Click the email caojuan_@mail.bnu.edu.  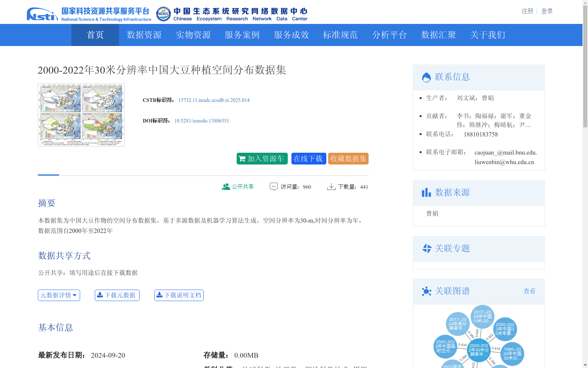[x=506, y=152]
